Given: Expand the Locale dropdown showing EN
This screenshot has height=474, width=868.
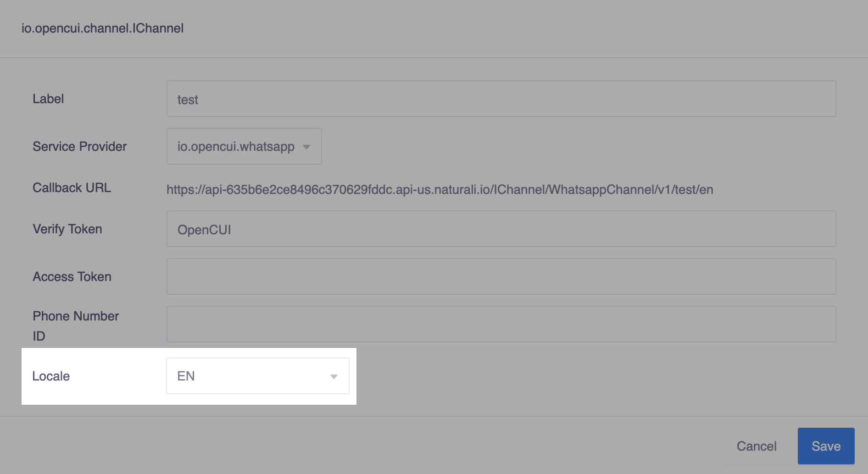Looking at the screenshot, I should pyautogui.click(x=257, y=376).
